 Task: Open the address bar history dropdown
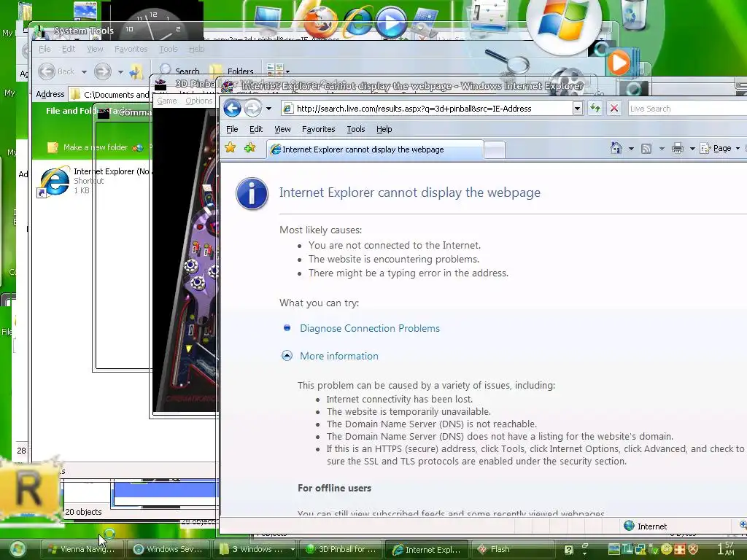click(578, 109)
